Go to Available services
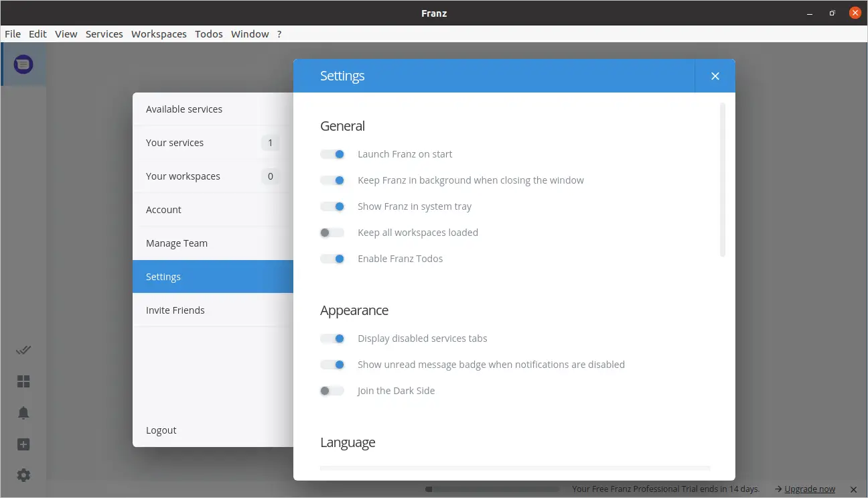The width and height of the screenshot is (868, 498). 213,109
